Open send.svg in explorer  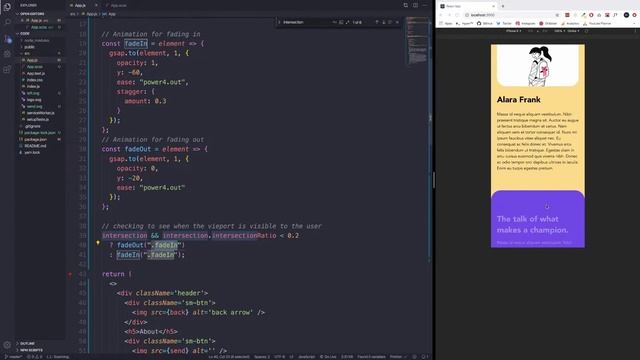click(34, 107)
